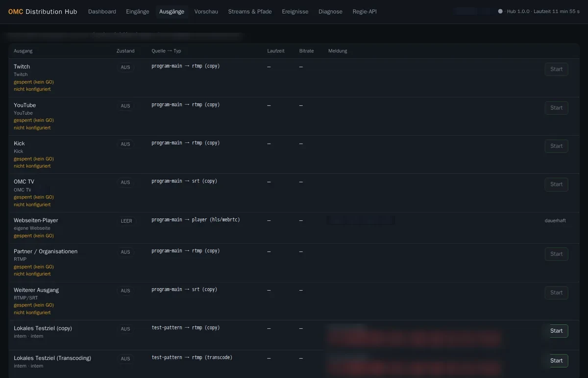588x378 pixels.
Task: Click program-main → srt (copy) in Weiterer Ausgang row
Action: (184, 289)
